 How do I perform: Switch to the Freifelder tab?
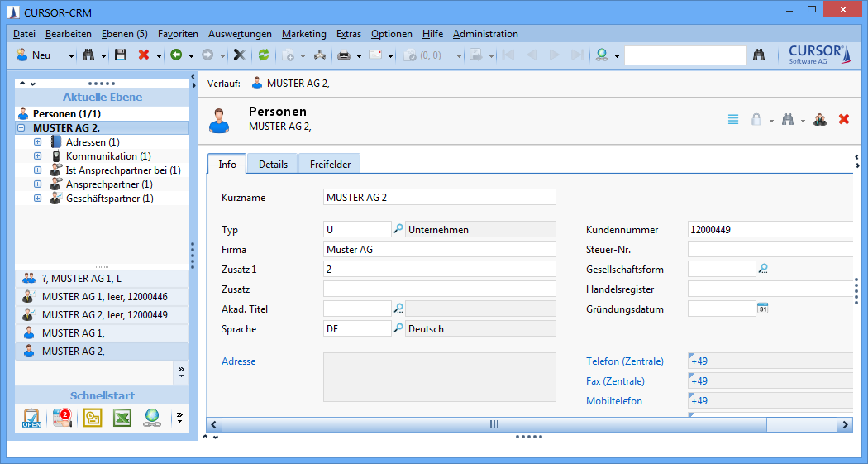[x=330, y=164]
